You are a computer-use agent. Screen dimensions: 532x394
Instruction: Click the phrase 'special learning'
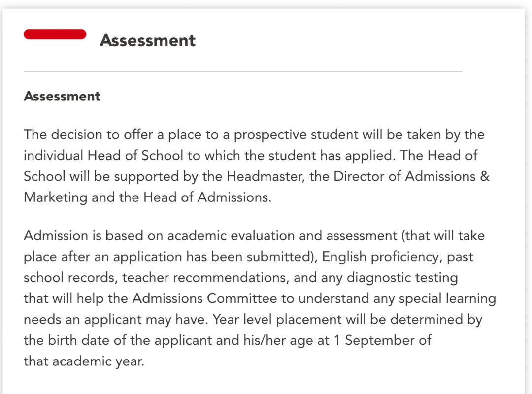[447, 299]
